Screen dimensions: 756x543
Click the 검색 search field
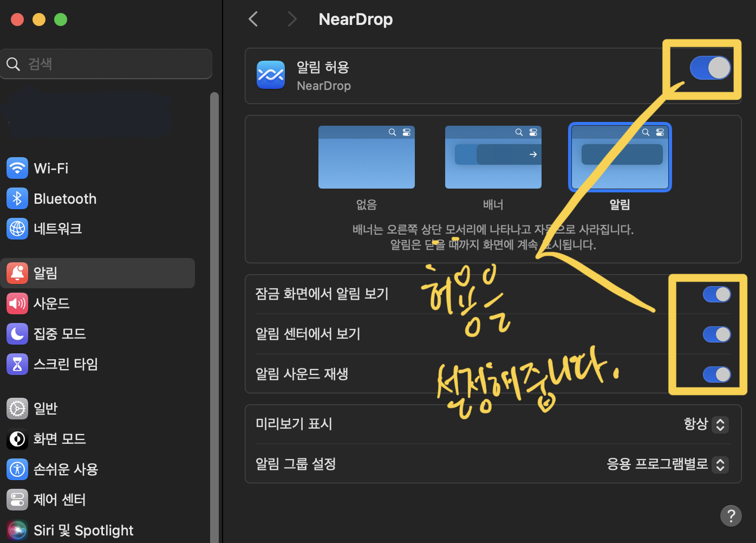coord(106,64)
